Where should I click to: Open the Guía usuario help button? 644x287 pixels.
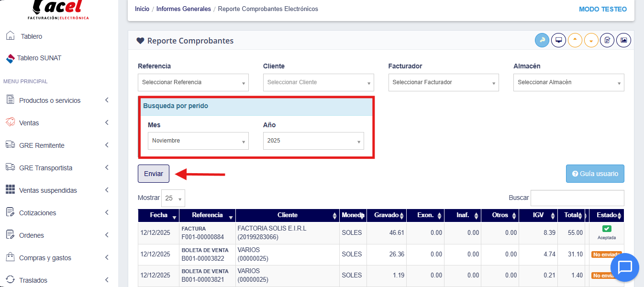click(595, 174)
